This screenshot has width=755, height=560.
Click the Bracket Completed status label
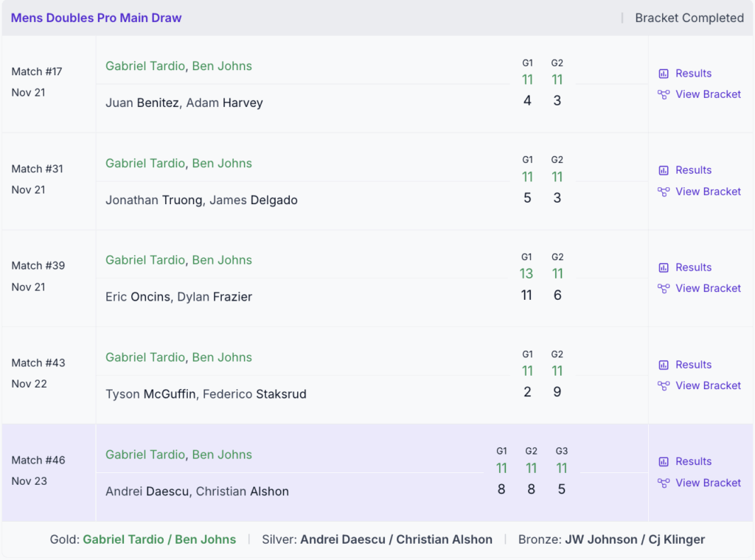(x=689, y=18)
